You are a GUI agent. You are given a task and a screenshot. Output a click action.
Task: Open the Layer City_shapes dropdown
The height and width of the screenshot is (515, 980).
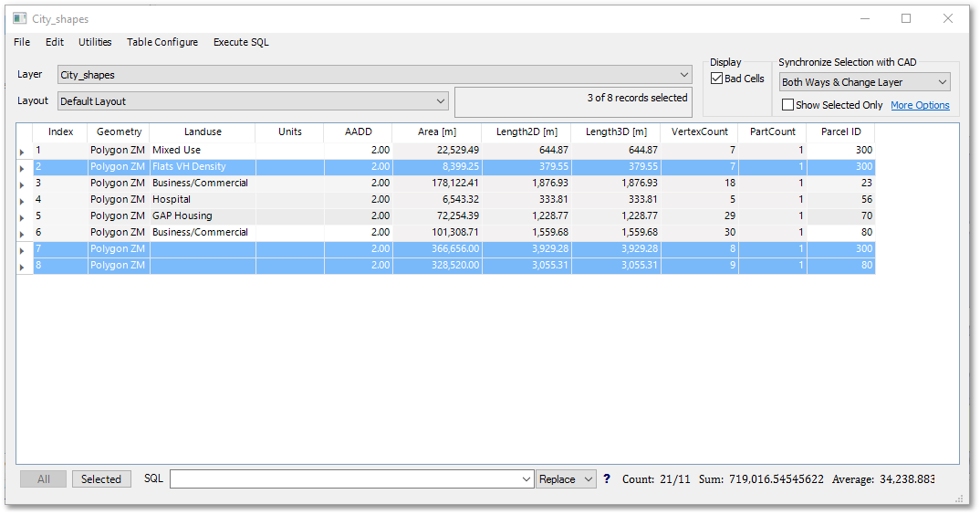[x=374, y=75]
